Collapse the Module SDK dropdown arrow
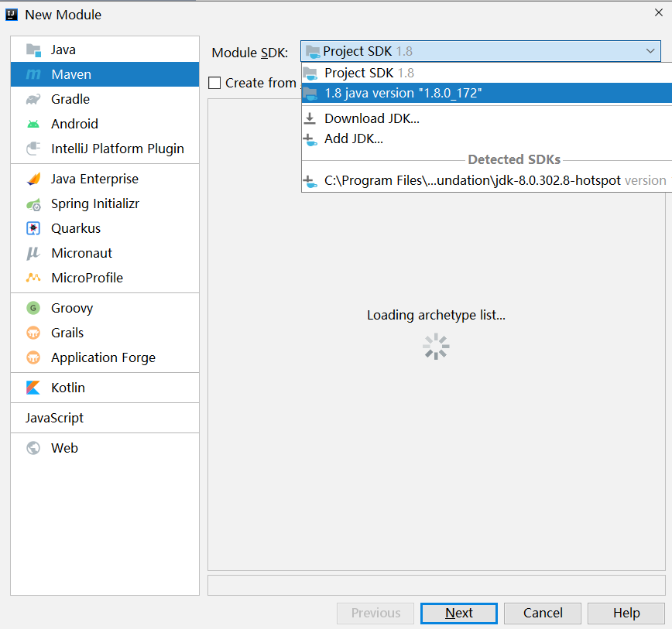This screenshot has width=672, height=629. point(650,51)
